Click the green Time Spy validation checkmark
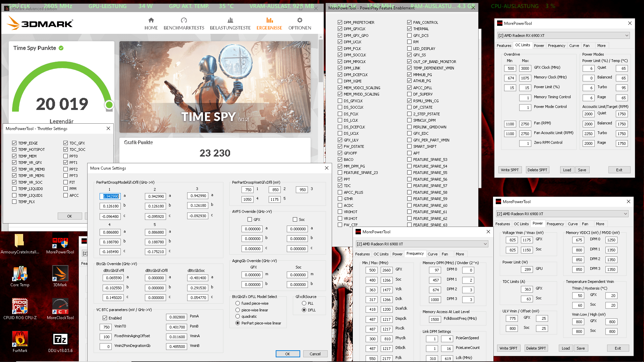644x362 pixels. click(x=61, y=48)
